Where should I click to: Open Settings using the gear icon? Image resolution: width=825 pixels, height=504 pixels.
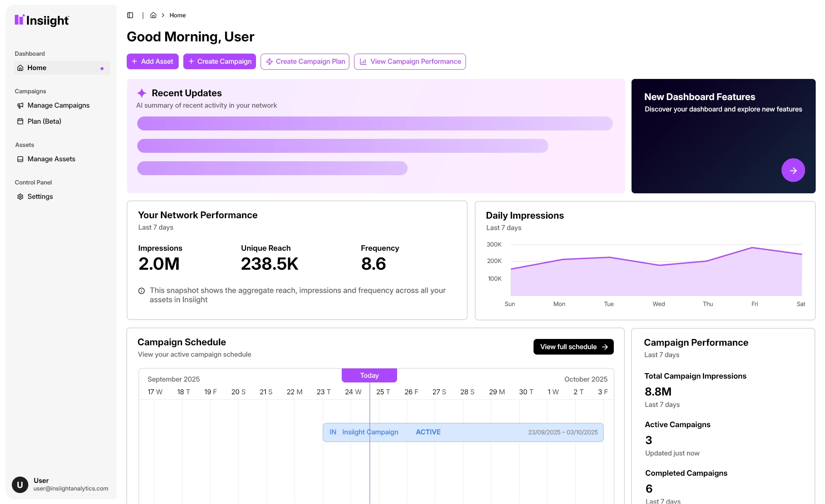click(20, 196)
